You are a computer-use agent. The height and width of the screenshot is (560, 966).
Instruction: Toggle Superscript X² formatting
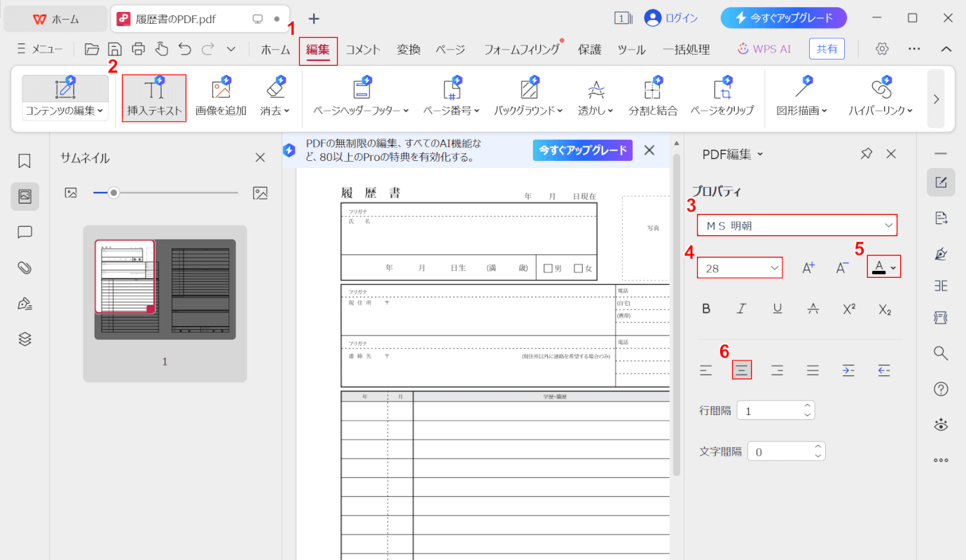[849, 309]
